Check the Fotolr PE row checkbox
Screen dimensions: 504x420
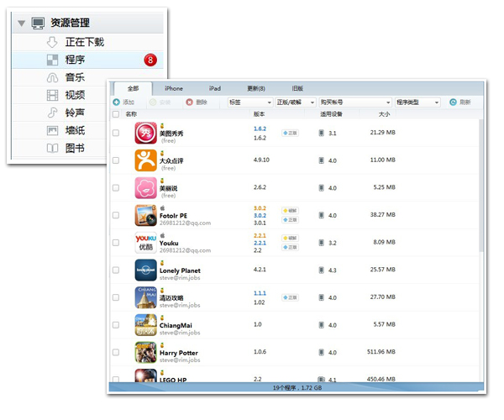(116, 215)
